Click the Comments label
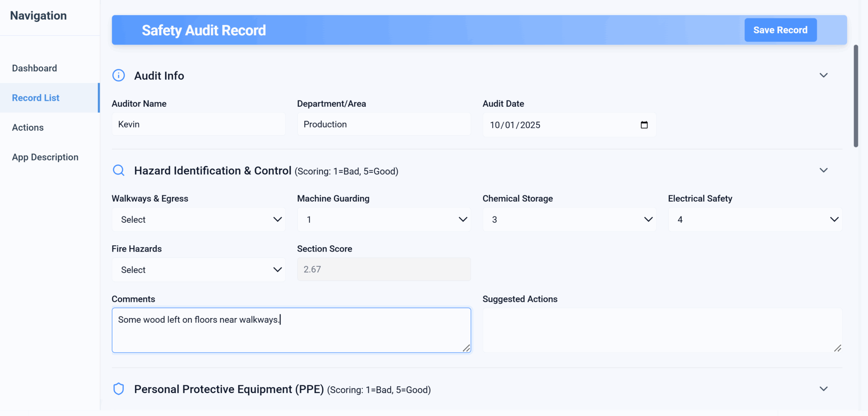 point(133,299)
